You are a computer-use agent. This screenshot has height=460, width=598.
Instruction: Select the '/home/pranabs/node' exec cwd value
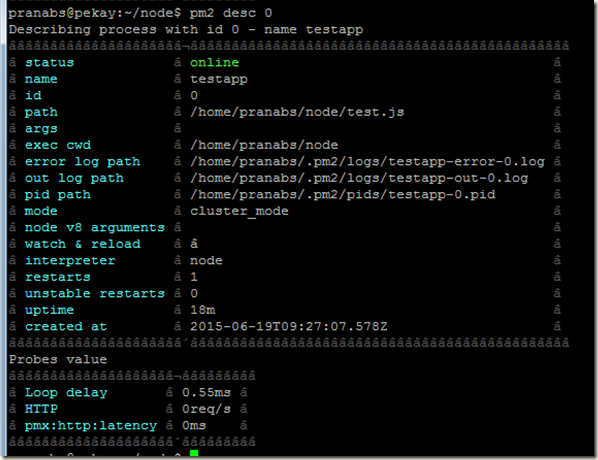[264, 145]
